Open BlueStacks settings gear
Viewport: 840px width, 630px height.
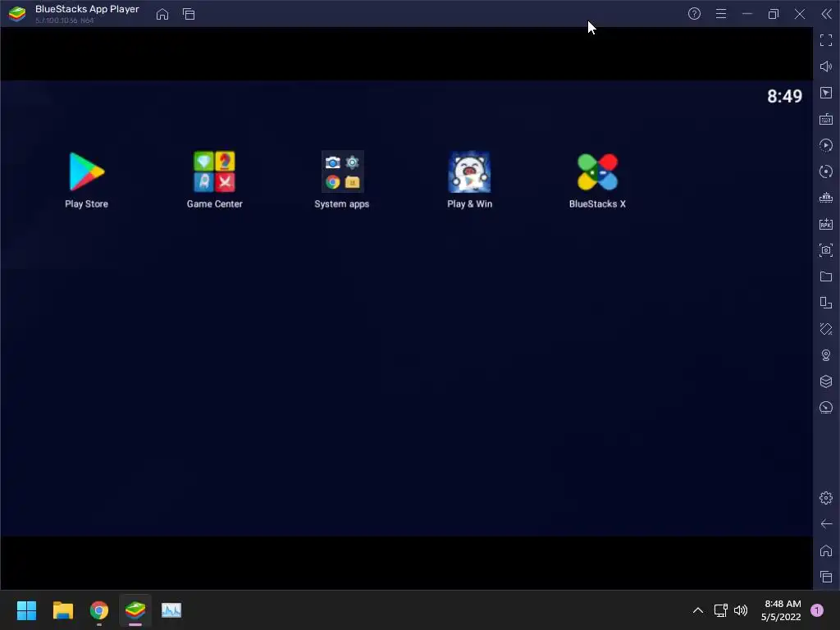826,498
